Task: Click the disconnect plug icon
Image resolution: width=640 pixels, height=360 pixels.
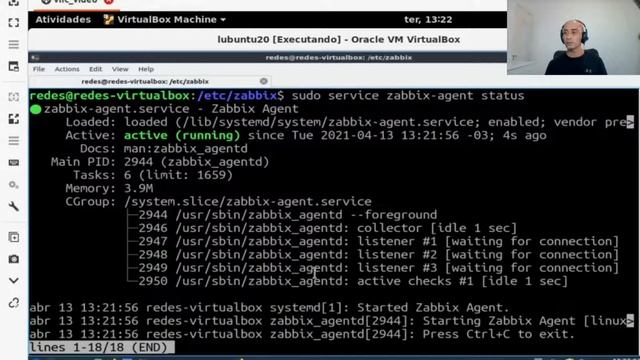Action: 13,303
